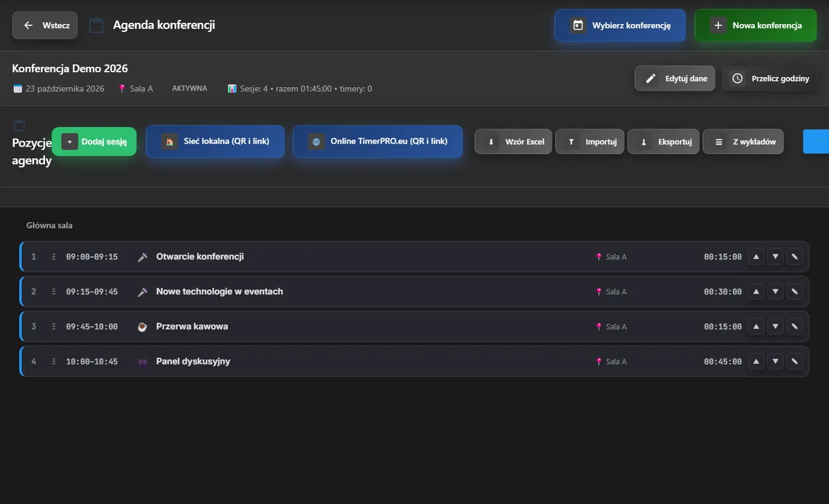Click drag handle of Przerwa kawowa row

[x=54, y=327]
